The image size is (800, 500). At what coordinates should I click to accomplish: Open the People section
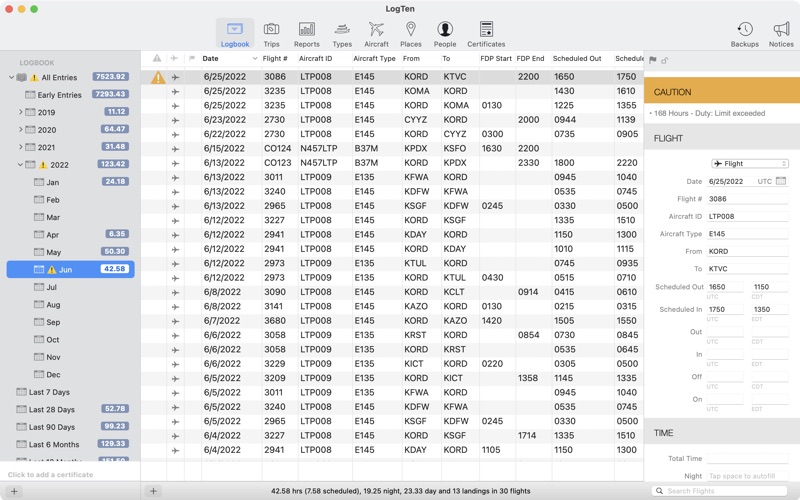445,34
